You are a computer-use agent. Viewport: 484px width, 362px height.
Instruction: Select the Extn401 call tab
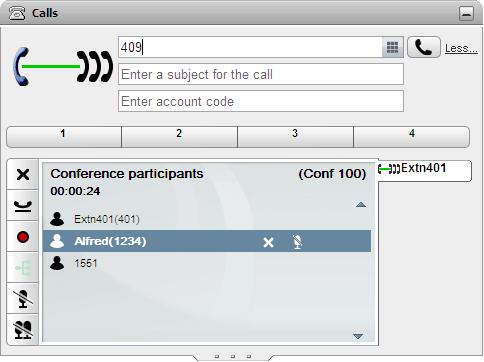(x=425, y=170)
